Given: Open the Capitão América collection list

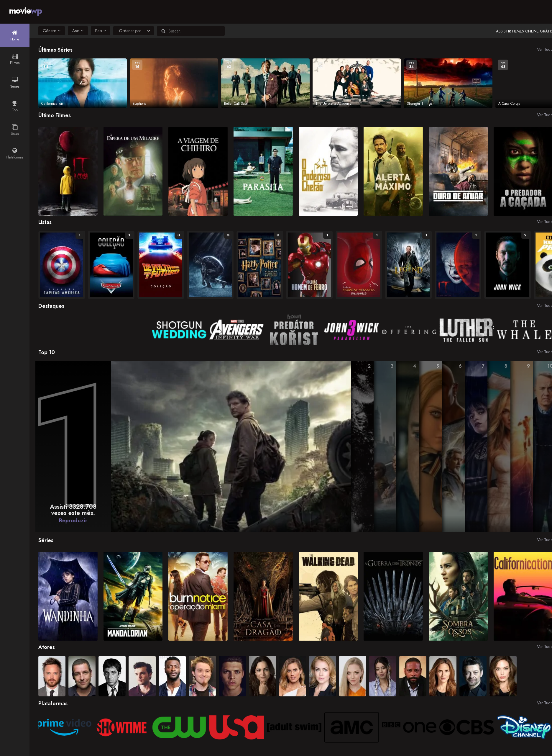Looking at the screenshot, I should [x=62, y=265].
